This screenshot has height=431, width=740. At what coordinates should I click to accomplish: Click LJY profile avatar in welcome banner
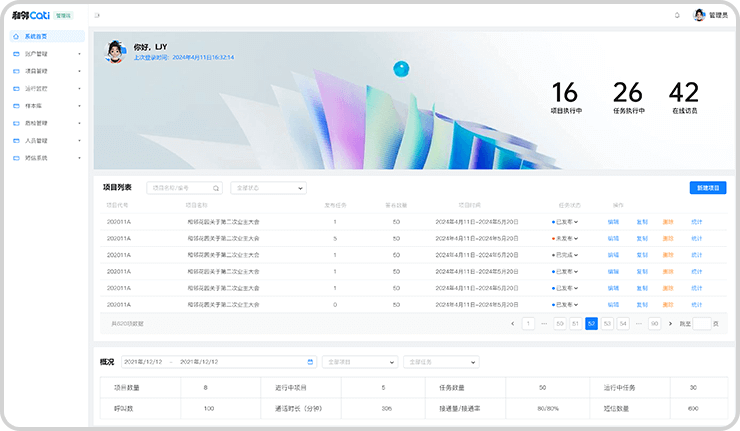point(114,52)
